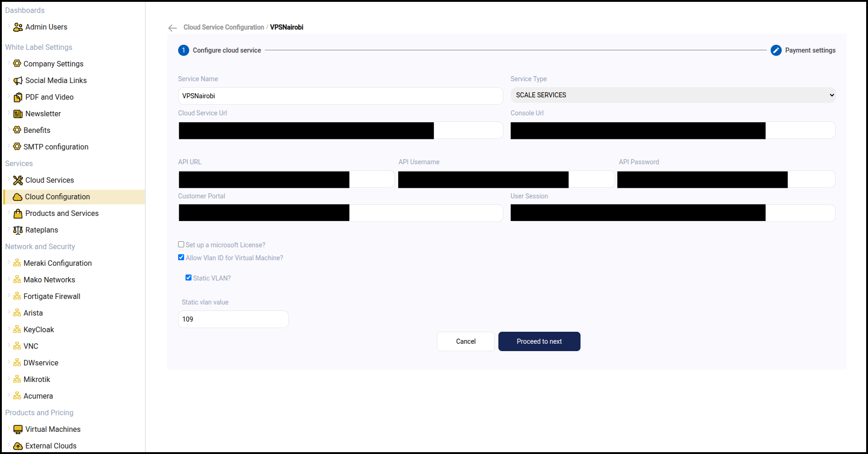Click the Dashboards section heading
Image resolution: width=868 pixels, height=454 pixels.
pyautogui.click(x=25, y=10)
